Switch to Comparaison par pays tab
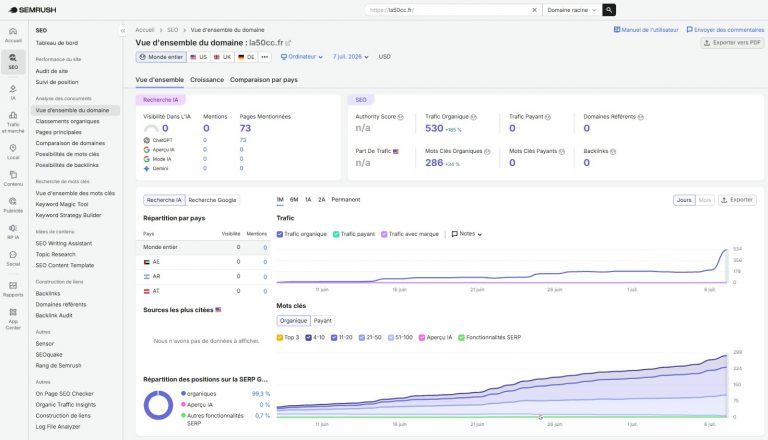This screenshot has width=768, height=440. pyautogui.click(x=264, y=80)
